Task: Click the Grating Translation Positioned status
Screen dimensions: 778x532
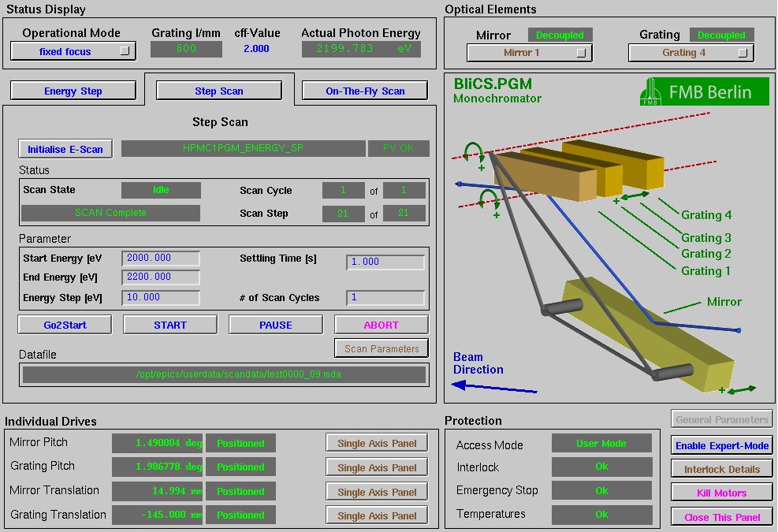Action: [x=240, y=515]
